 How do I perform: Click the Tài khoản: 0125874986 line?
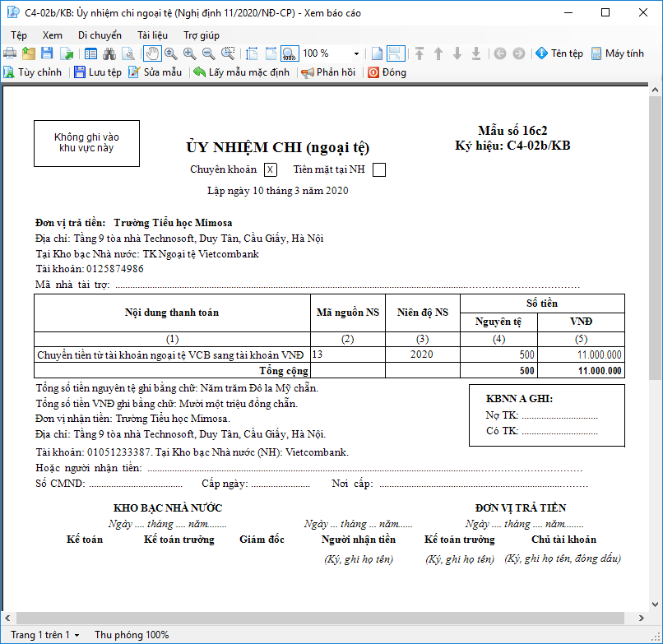90,269
